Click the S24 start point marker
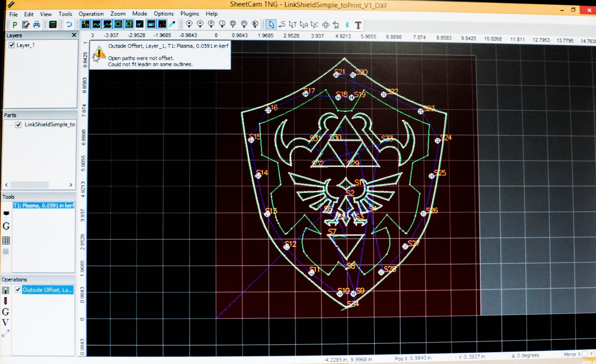 click(x=439, y=141)
